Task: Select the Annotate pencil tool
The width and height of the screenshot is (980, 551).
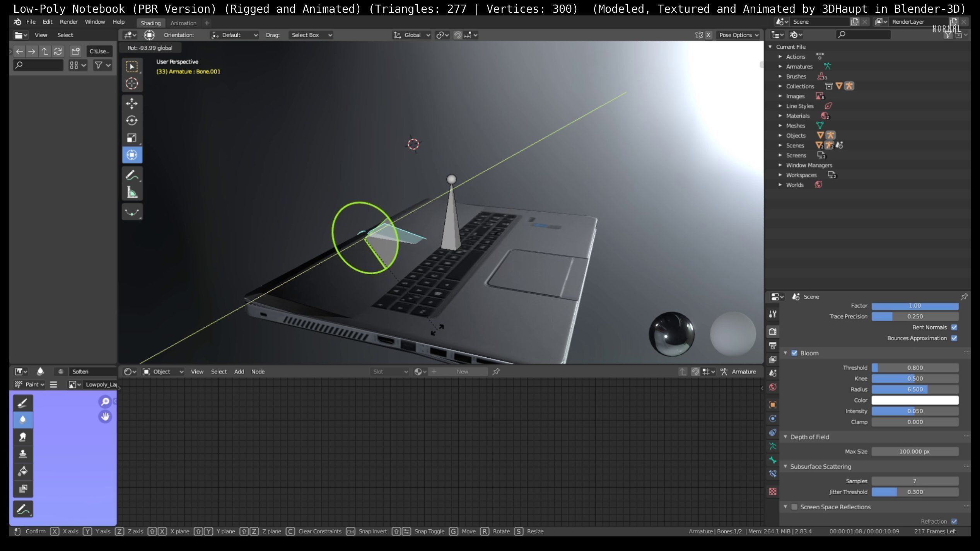Action: pos(132,176)
